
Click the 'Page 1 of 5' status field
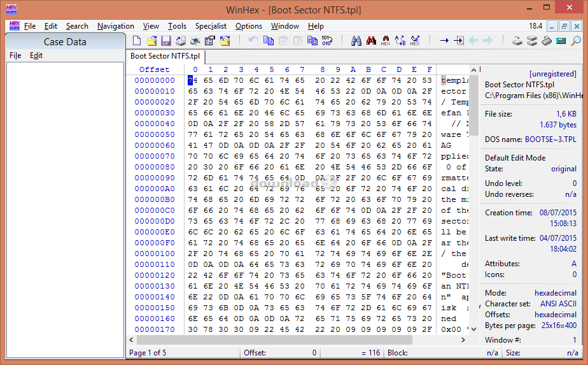[183, 353]
